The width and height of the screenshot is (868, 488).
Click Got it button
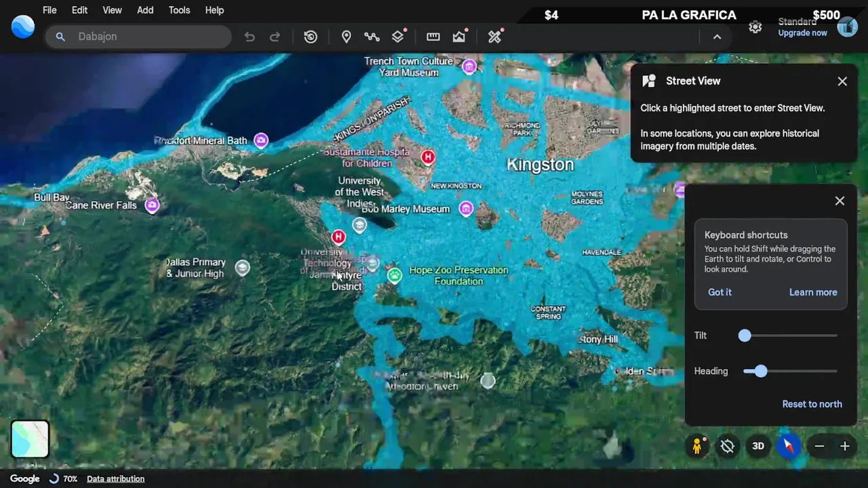719,292
